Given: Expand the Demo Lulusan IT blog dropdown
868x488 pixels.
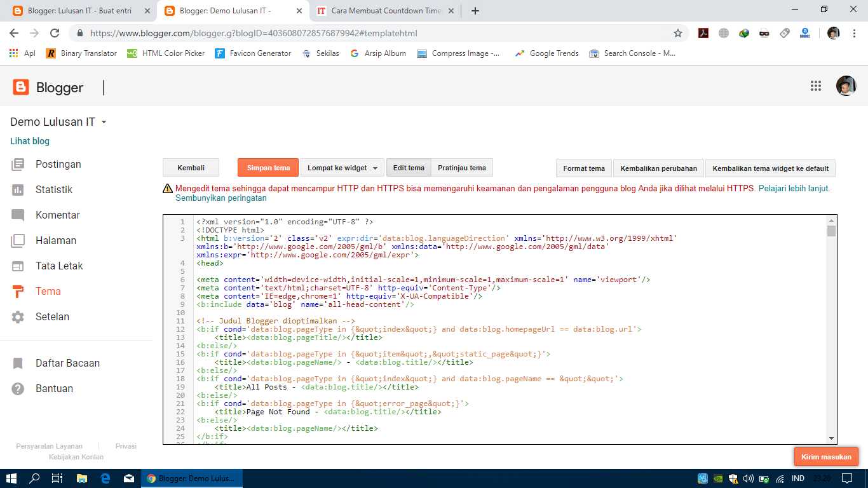Looking at the screenshot, I should pos(104,122).
